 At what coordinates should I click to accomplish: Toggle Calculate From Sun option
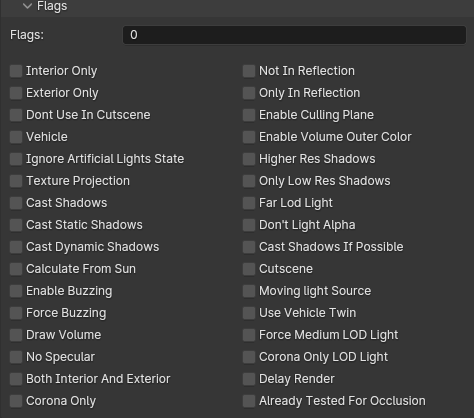coord(16,269)
